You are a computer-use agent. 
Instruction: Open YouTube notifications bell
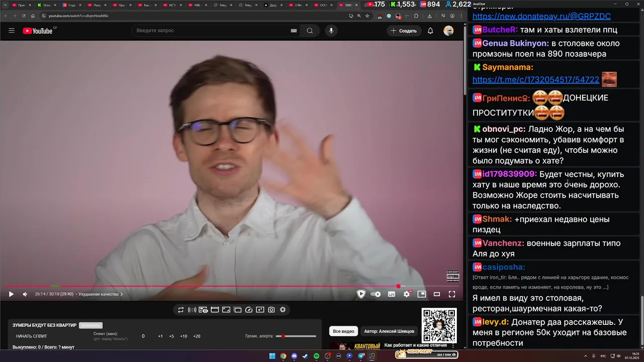430,31
